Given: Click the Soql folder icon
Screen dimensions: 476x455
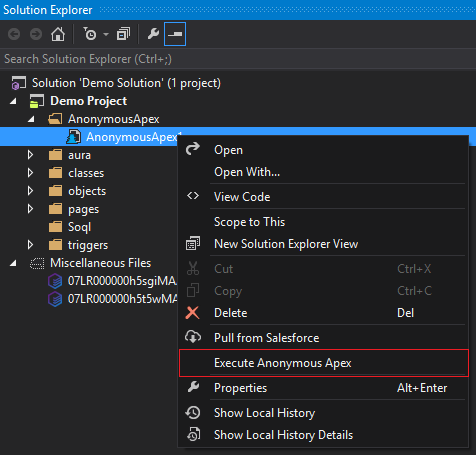Looking at the screenshot, I should pyautogui.click(x=55, y=227).
